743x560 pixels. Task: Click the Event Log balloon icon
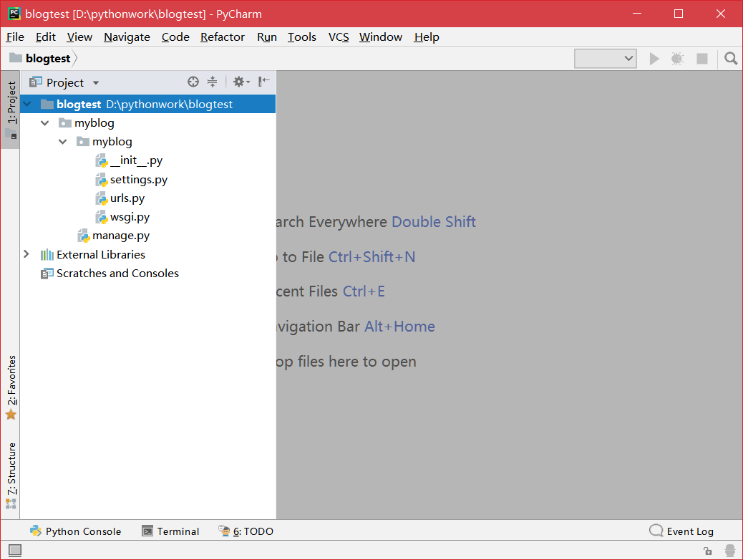[656, 530]
